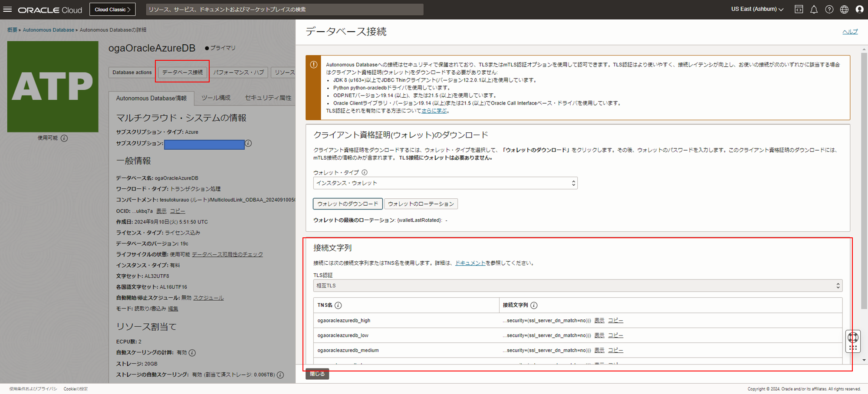
Task: Open the TLS認証 dropdown showing 相互TLS
Action: 578,286
